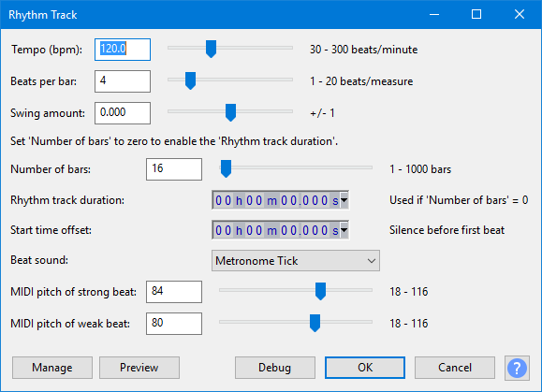Open help via the question mark icon
This screenshot has height=392, width=542.
click(517, 368)
